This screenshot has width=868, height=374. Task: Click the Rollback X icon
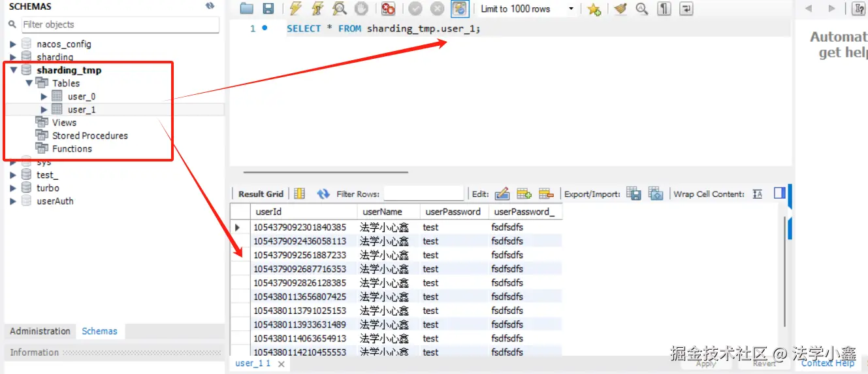pos(437,8)
